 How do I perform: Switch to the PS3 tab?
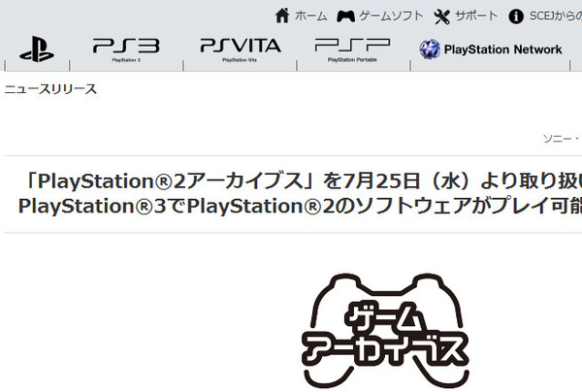pyautogui.click(x=126, y=49)
